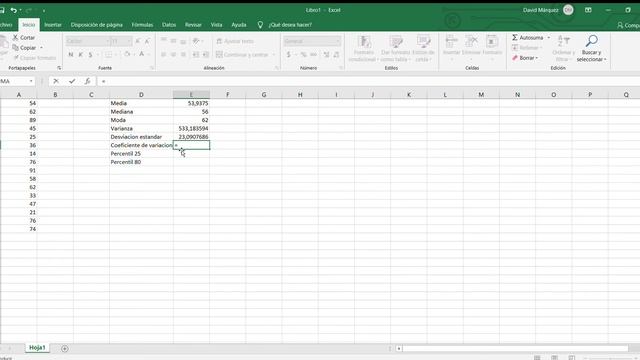Screen dimensions: 640x360
Task: Select the Hoja1 sheet tab
Action: [x=37, y=348]
